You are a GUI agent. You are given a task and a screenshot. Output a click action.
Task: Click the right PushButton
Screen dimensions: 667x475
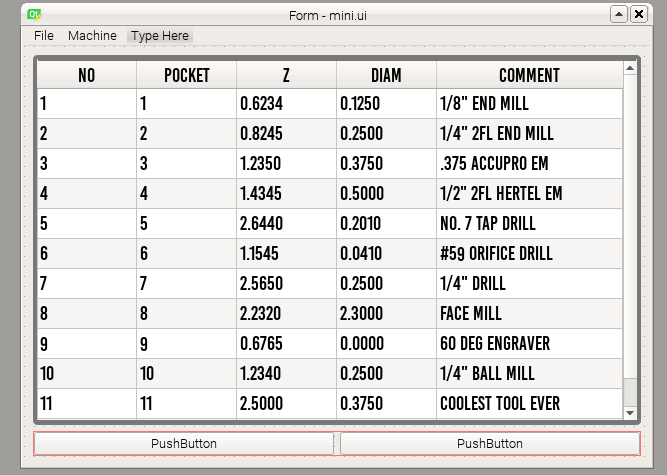click(x=490, y=444)
